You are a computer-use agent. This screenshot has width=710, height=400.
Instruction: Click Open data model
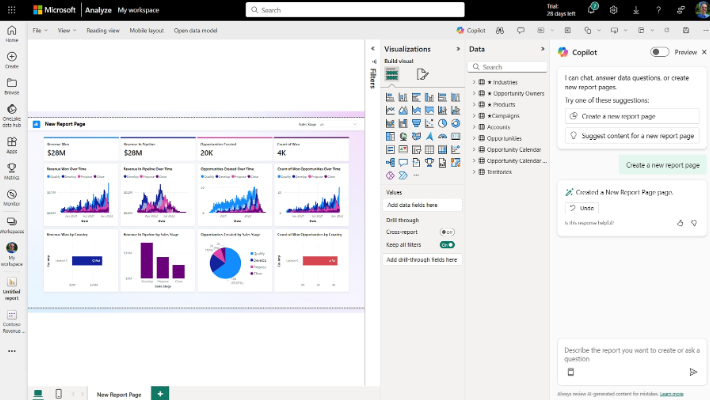[196, 30]
